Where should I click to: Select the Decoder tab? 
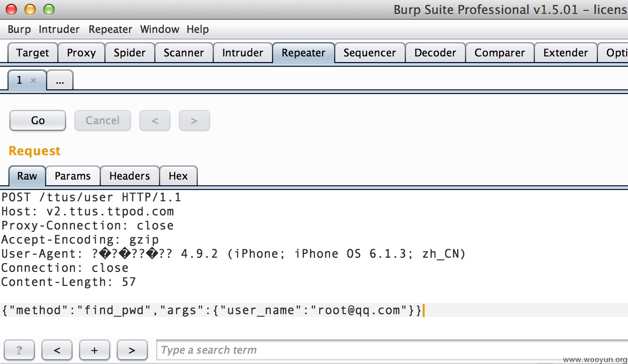(x=435, y=53)
